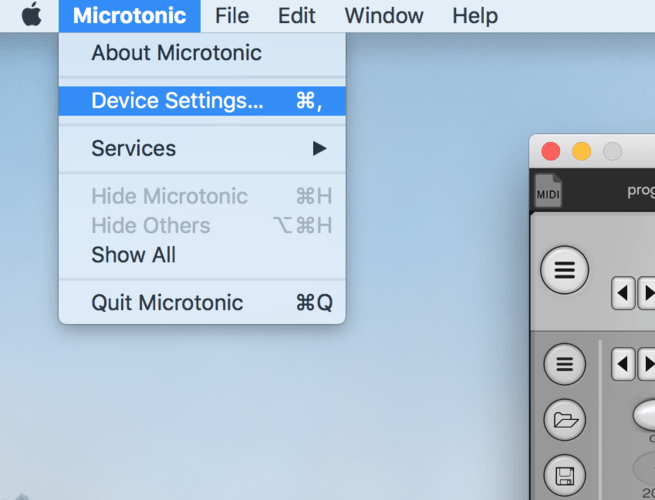Click the MIDI file icon
The height and width of the screenshot is (500, 655).
coord(548,190)
